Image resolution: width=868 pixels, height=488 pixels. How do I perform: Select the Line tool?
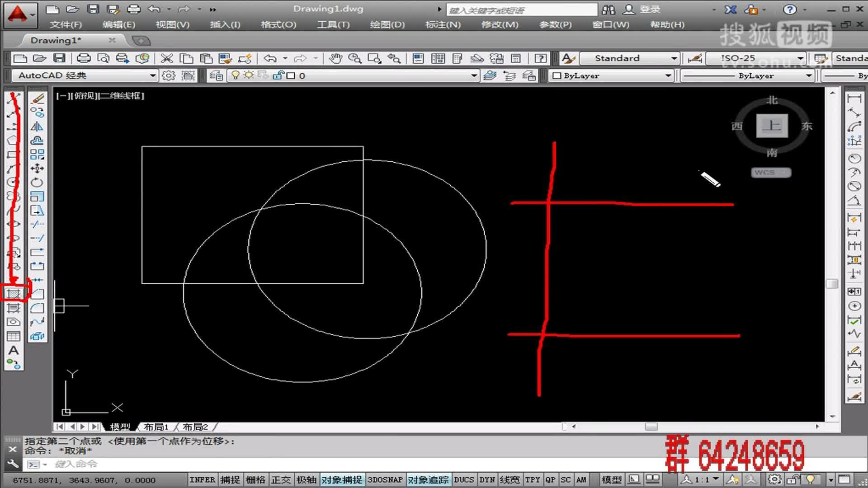coord(14,97)
